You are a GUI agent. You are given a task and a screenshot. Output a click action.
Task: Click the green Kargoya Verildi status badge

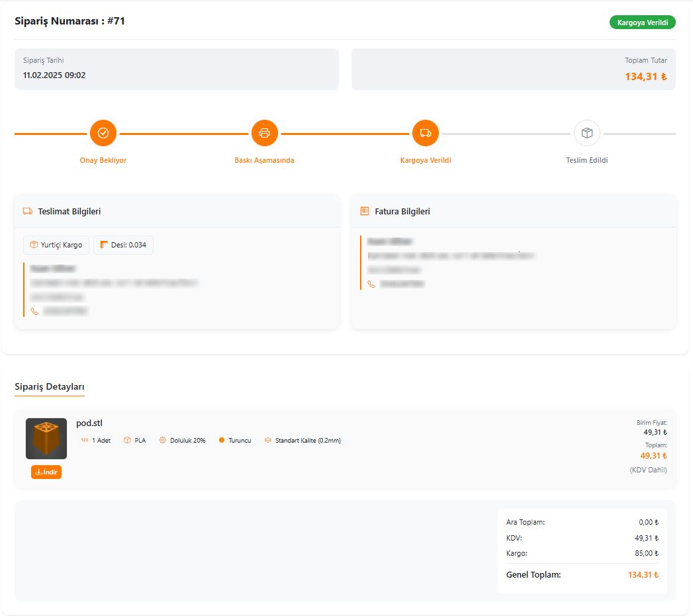point(642,22)
